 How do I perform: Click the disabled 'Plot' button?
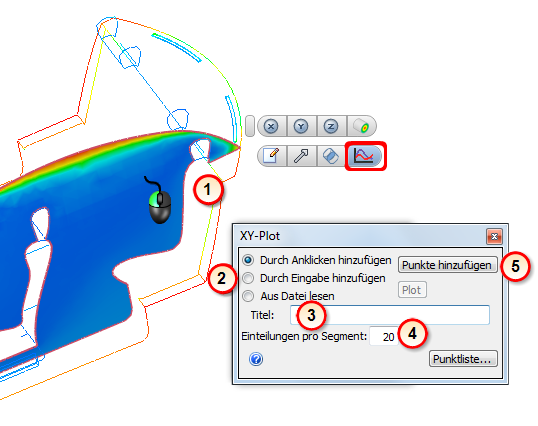pos(412,290)
